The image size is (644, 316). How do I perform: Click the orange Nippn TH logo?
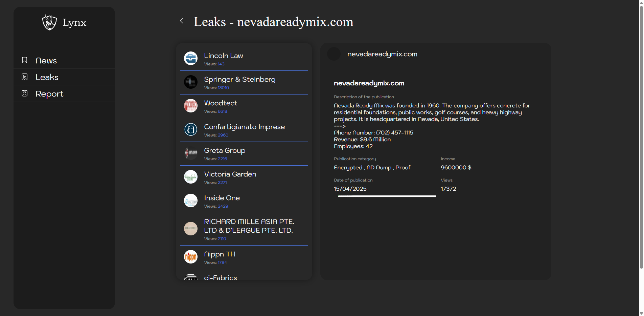(x=191, y=257)
